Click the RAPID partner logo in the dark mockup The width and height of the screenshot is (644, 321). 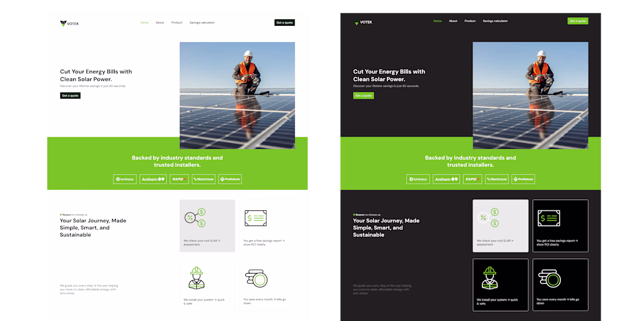(x=472, y=179)
